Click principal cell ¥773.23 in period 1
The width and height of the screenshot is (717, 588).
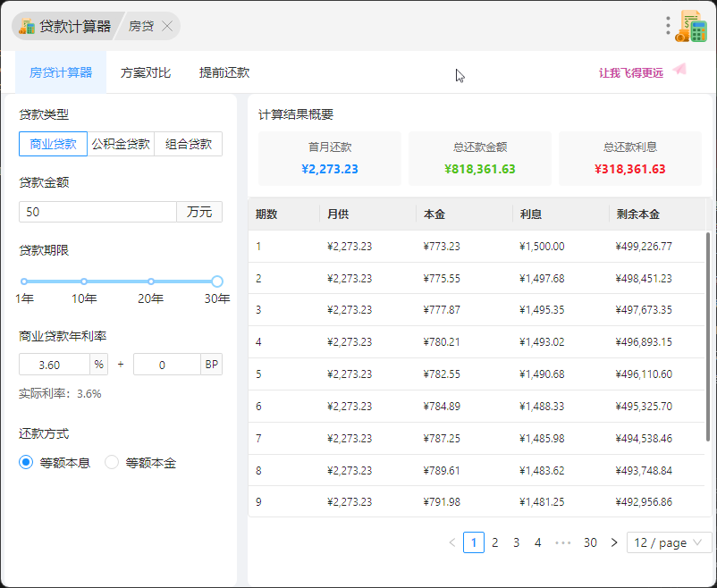click(442, 247)
